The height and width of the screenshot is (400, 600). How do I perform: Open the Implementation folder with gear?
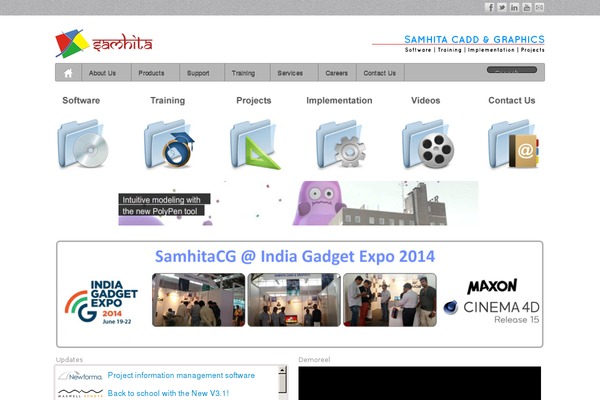341,144
